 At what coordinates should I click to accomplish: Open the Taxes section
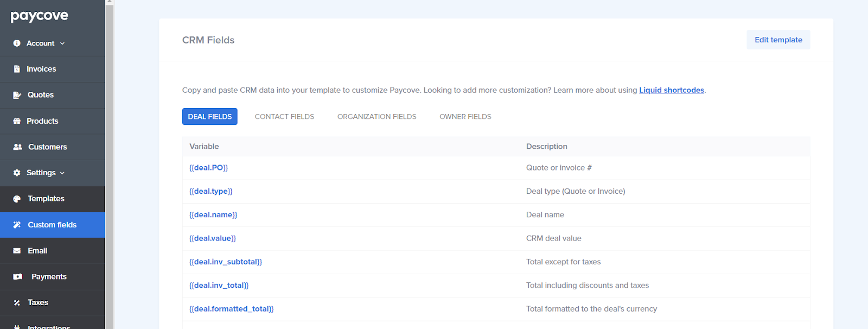(52, 303)
